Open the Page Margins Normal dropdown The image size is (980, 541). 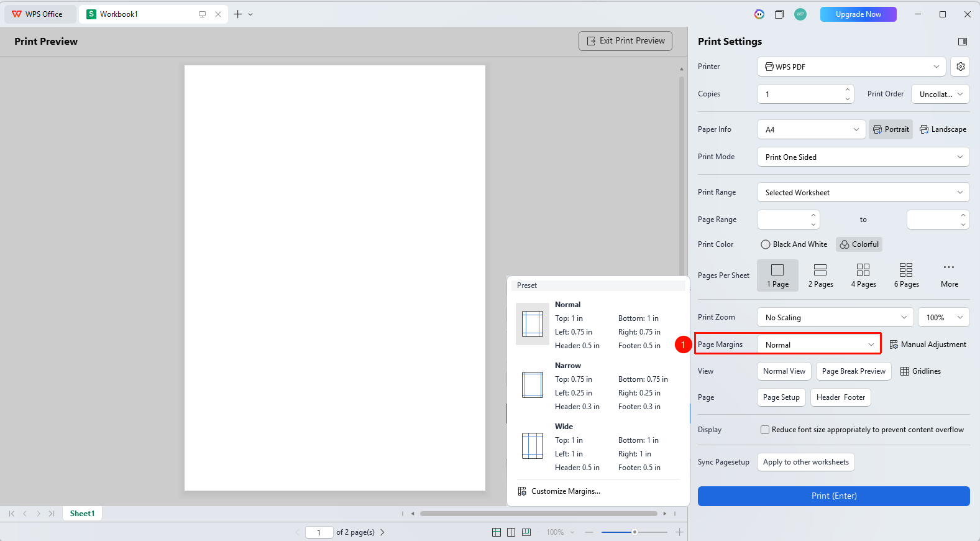[x=818, y=344]
